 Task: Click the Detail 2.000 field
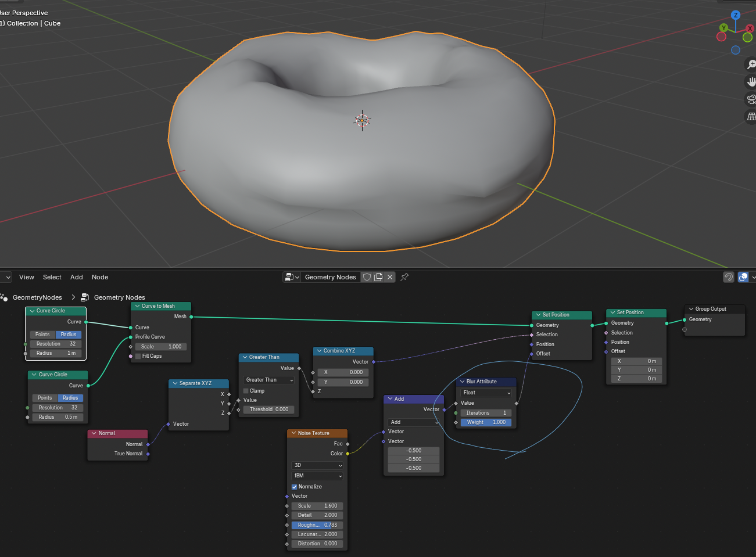pos(317,515)
